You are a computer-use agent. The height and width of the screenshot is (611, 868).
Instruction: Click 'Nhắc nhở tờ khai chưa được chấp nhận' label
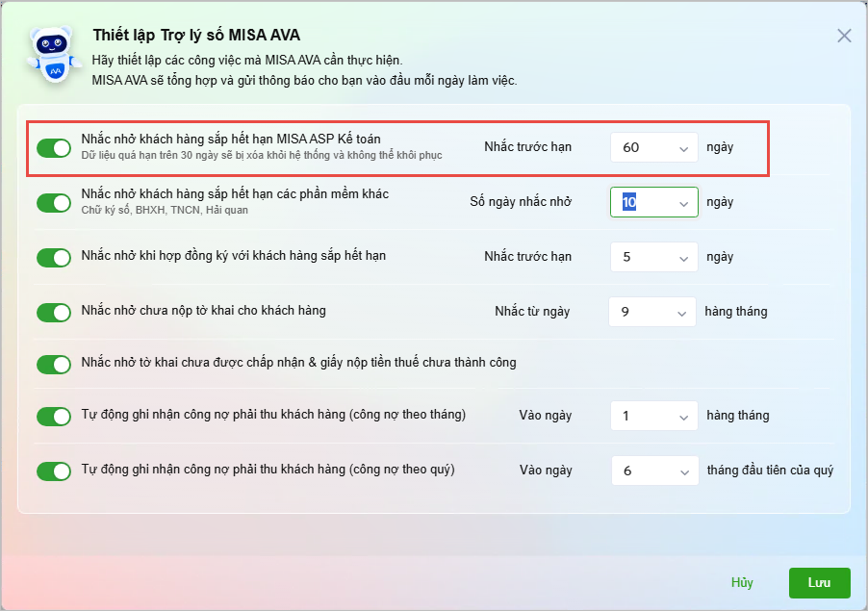coord(298,363)
